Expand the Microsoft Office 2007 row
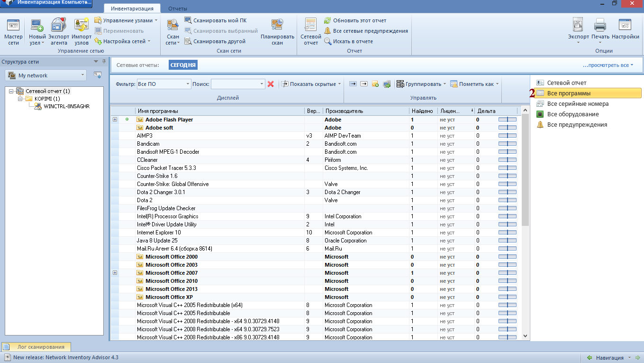Image resolution: width=644 pixels, height=363 pixels. coord(115,273)
